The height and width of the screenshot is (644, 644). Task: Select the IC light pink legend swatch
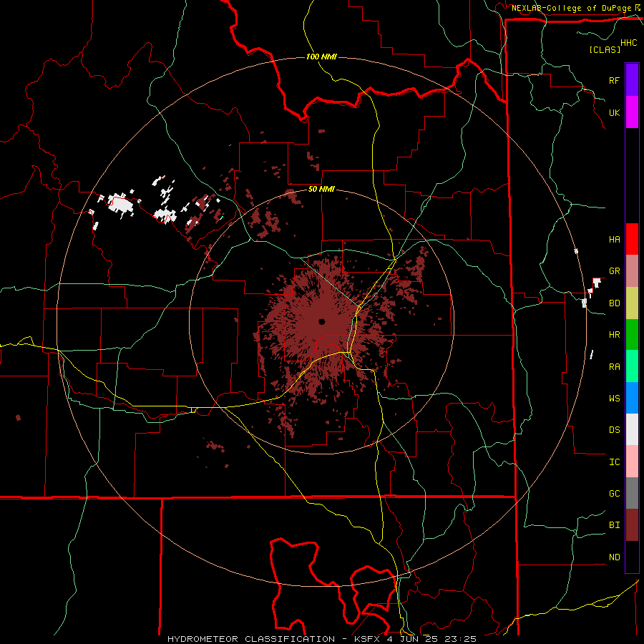(x=632, y=462)
